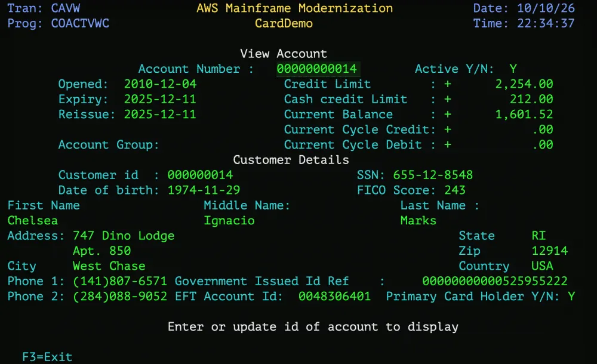Select the Customer id 000000014
This screenshot has width=597, height=364.
coord(200,175)
